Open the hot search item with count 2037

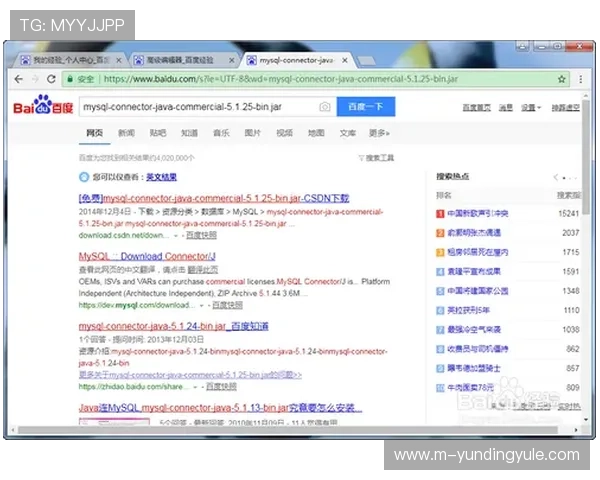[x=474, y=233]
